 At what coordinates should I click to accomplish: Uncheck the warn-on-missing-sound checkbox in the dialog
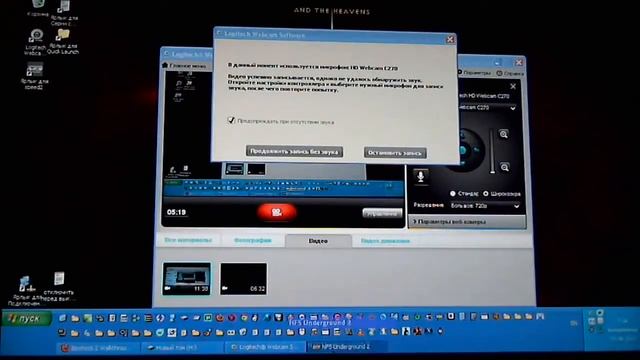(x=231, y=120)
